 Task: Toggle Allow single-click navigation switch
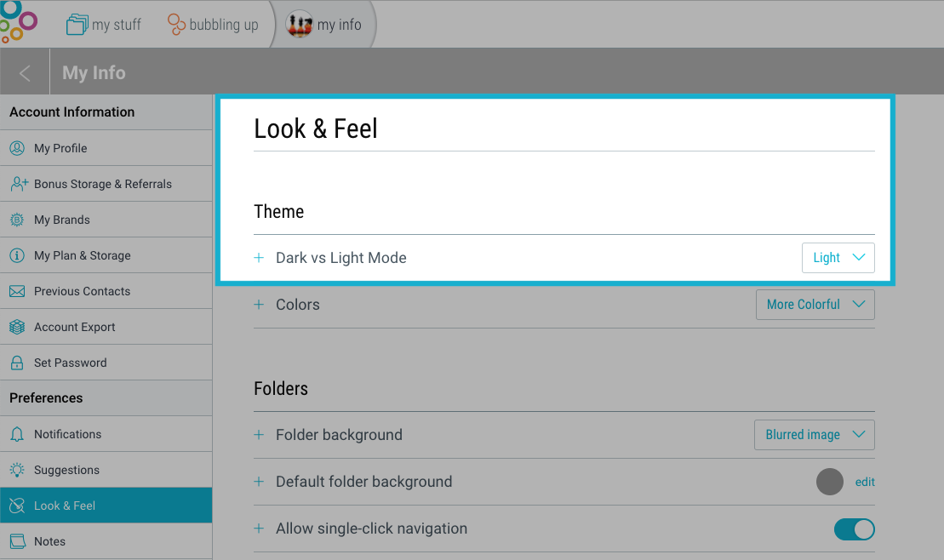click(854, 529)
